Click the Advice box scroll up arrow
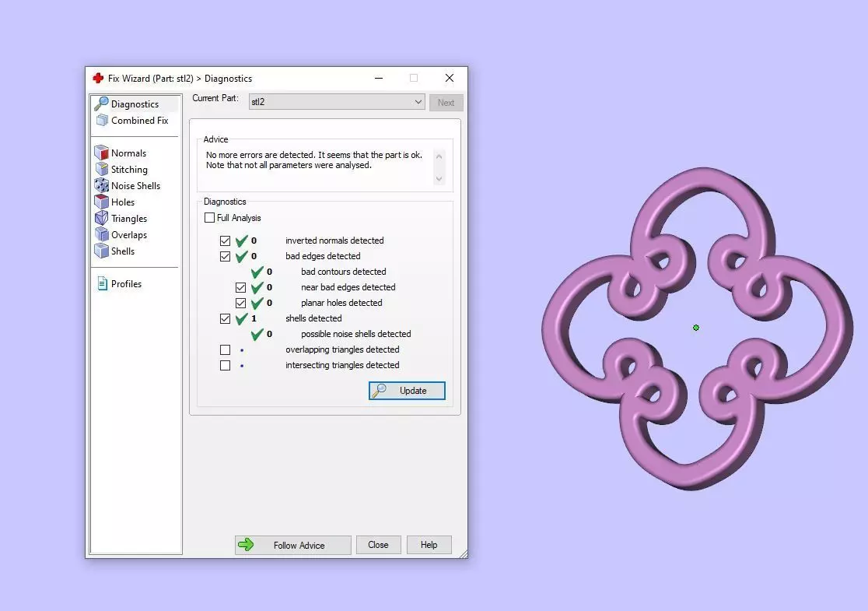This screenshot has width=868, height=611. click(439, 156)
